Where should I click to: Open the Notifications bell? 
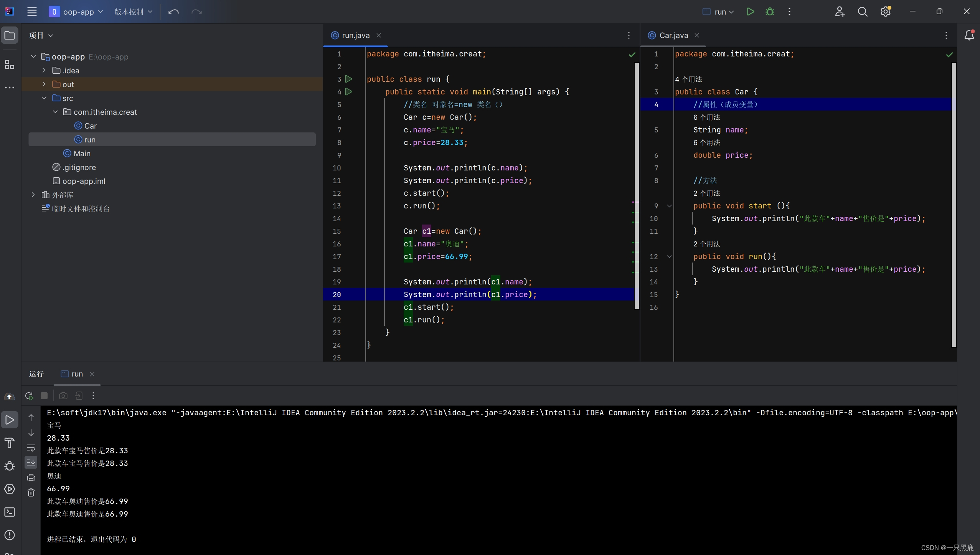(x=969, y=35)
